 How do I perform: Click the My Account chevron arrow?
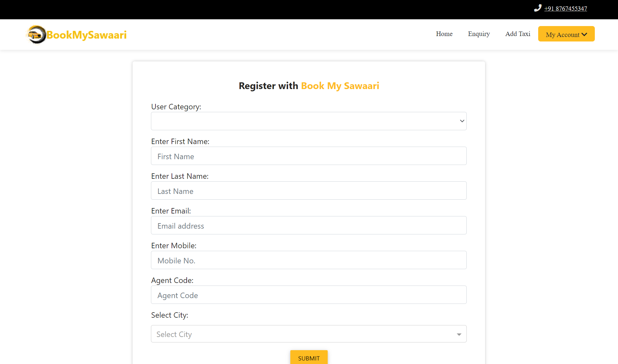point(584,34)
